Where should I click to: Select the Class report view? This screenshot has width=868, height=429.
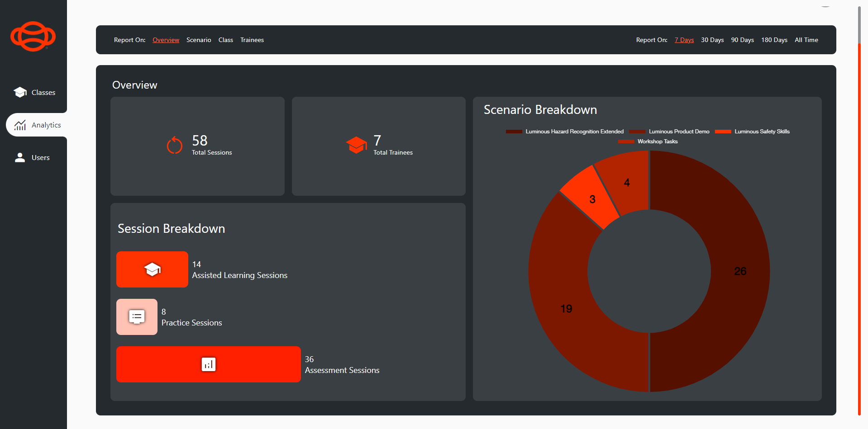pos(226,40)
